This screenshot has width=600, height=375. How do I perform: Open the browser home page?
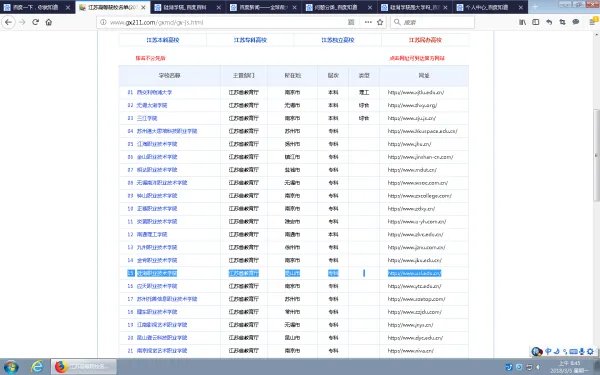pyautogui.click(x=49, y=22)
